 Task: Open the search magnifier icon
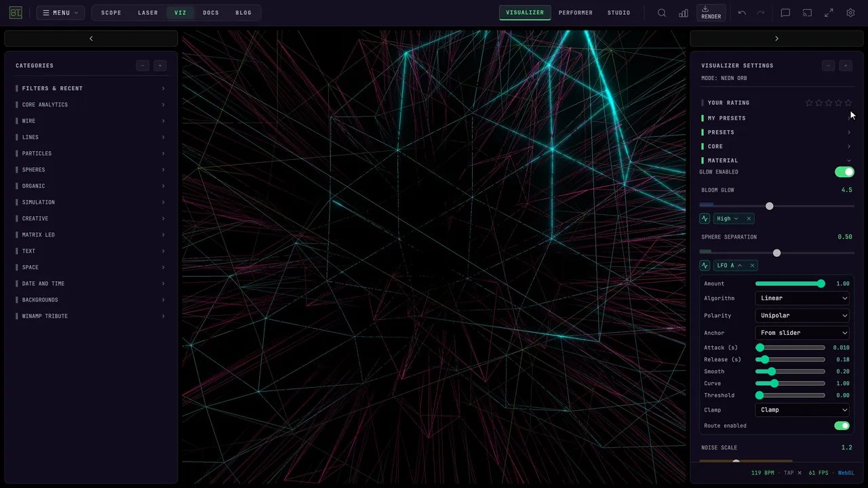coord(662,13)
